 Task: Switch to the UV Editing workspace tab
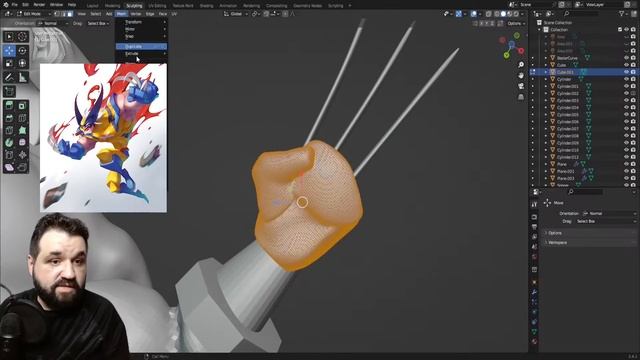[157, 6]
